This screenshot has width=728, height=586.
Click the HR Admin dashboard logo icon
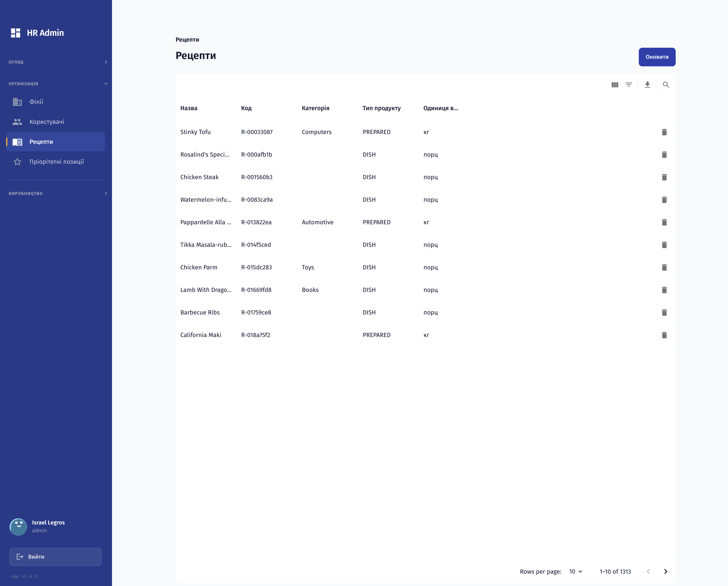pyautogui.click(x=16, y=33)
